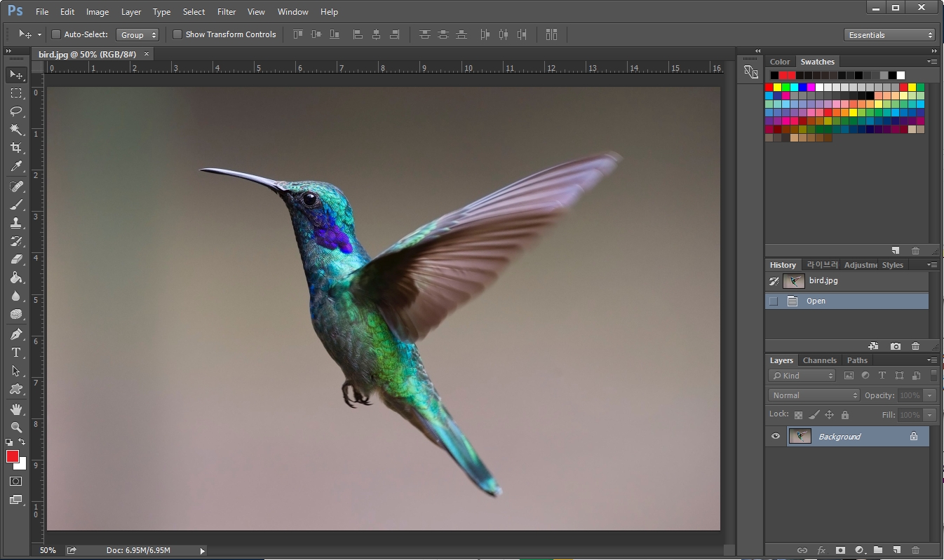This screenshot has width=944, height=560.
Task: Select the Custom Shape tool
Action: tap(16, 389)
